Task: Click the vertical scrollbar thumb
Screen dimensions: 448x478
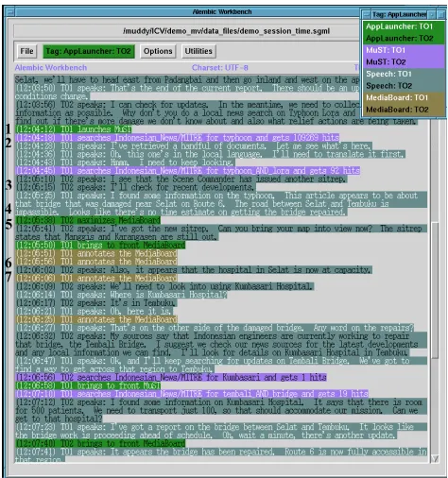Action: pyautogui.click(x=435, y=290)
